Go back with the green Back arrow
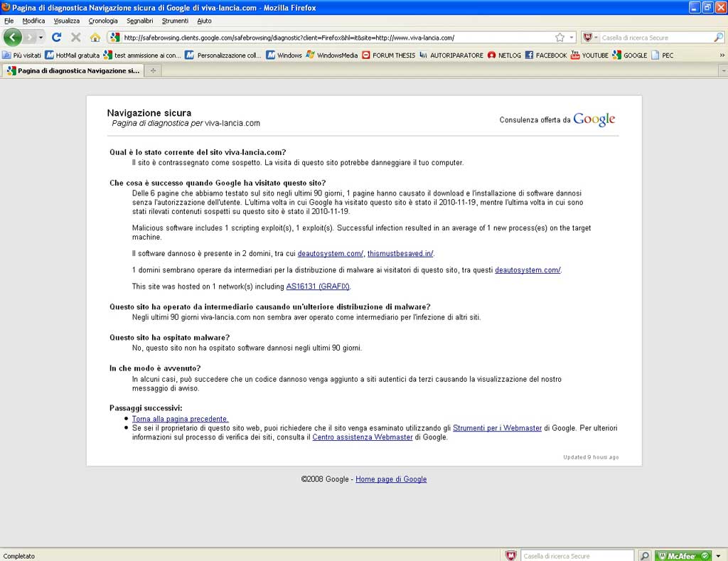 13,37
